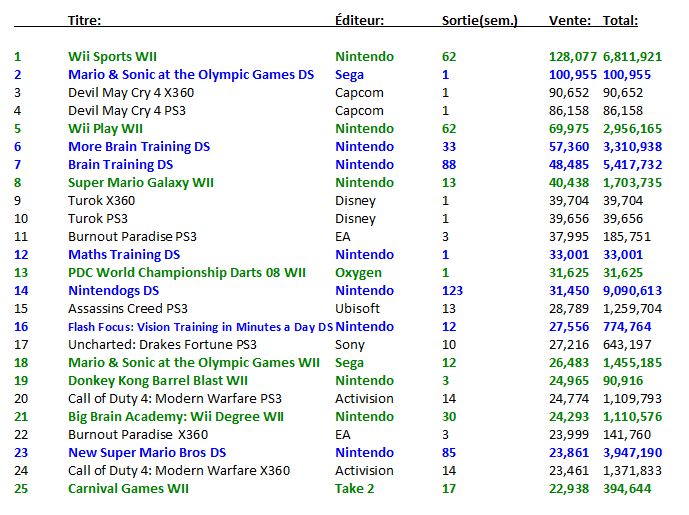Screen dimensions: 689x515
Task: Click total value 185,751
Action: (627, 237)
